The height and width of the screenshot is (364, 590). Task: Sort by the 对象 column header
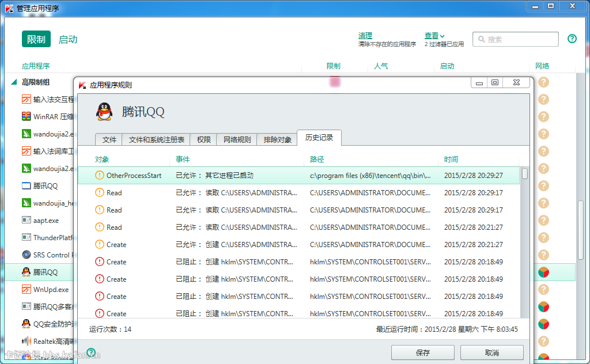[x=101, y=160]
